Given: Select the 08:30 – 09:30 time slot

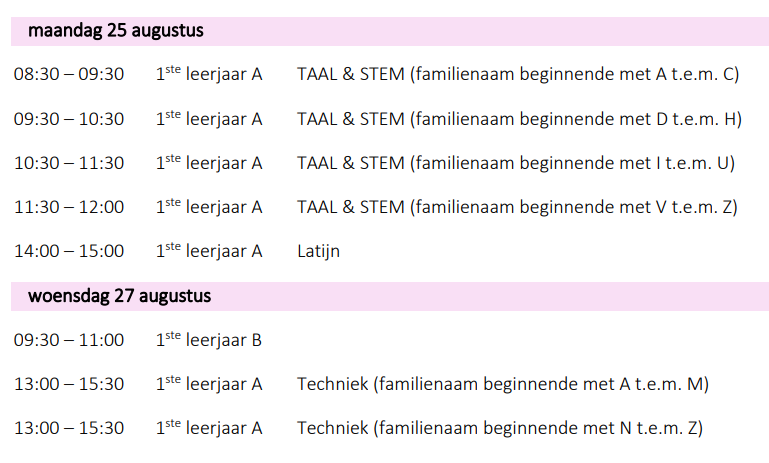Looking at the screenshot, I should tap(69, 75).
